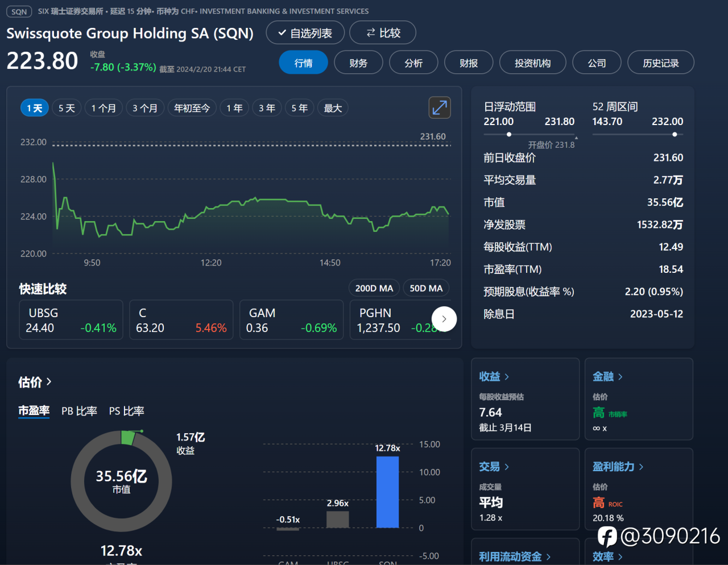Image resolution: width=728 pixels, height=565 pixels.
Task: Open the 财报 tab
Action: [x=469, y=63]
